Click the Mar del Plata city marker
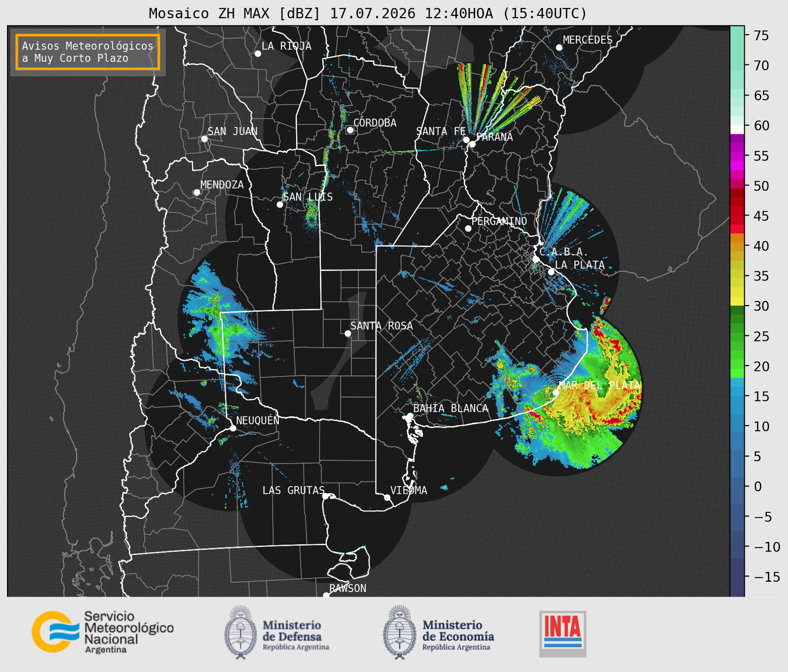788x672 pixels. click(x=556, y=392)
